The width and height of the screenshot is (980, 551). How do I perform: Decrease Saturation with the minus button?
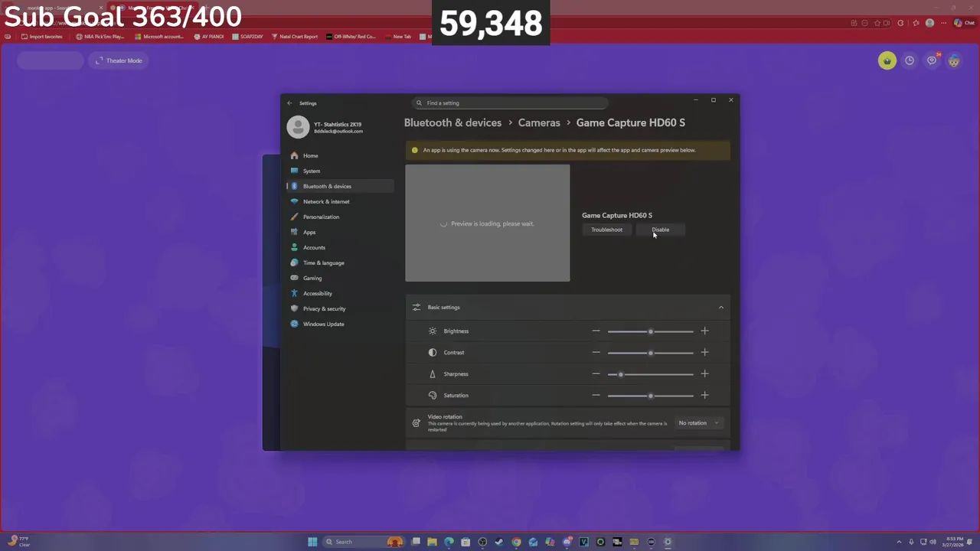(x=596, y=396)
